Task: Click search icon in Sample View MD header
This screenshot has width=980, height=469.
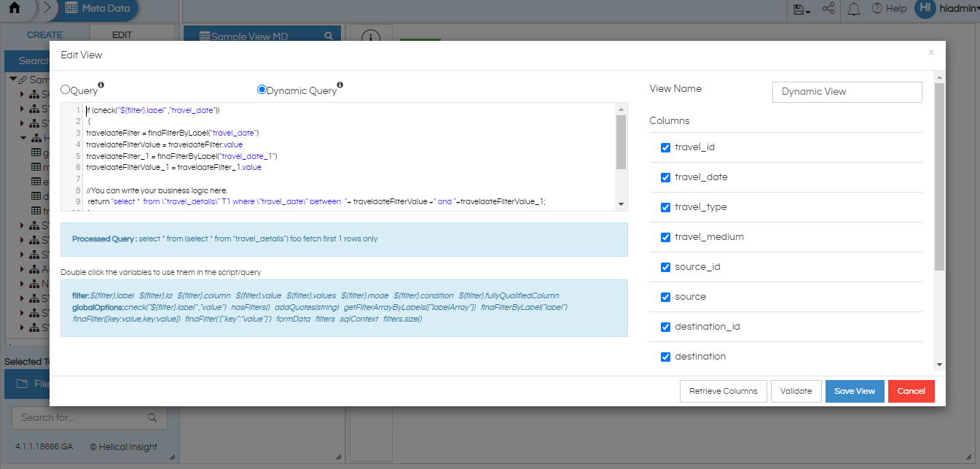Action: point(329,36)
